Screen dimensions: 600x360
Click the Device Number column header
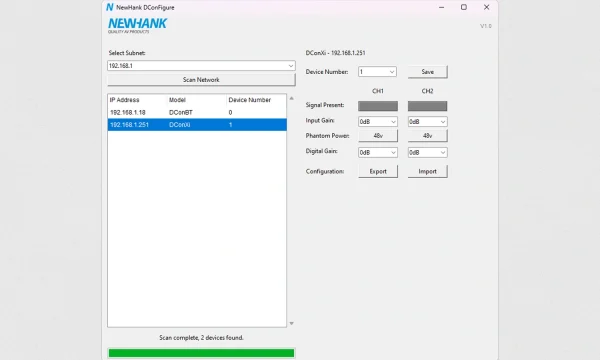[x=256, y=100]
